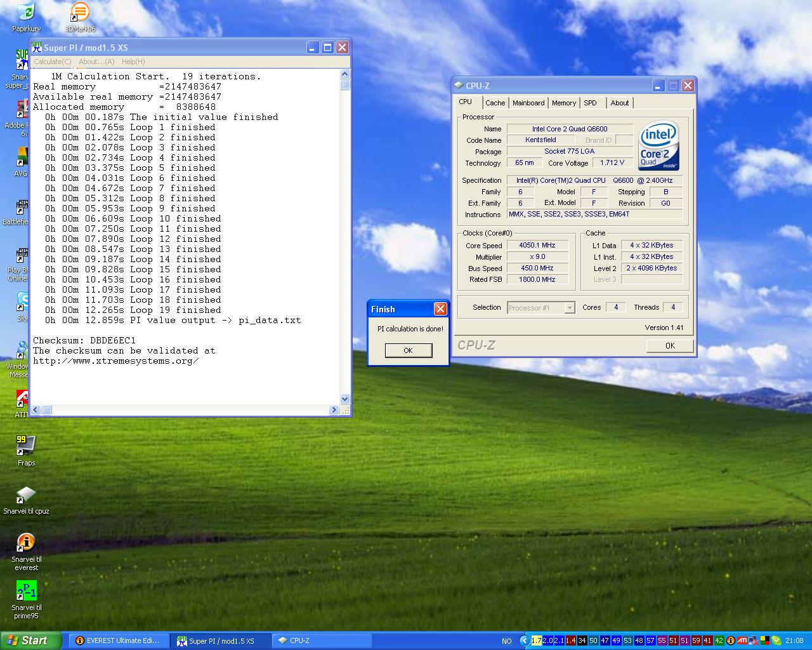Click the Bus Speed 450.0 MHz field

537,269
